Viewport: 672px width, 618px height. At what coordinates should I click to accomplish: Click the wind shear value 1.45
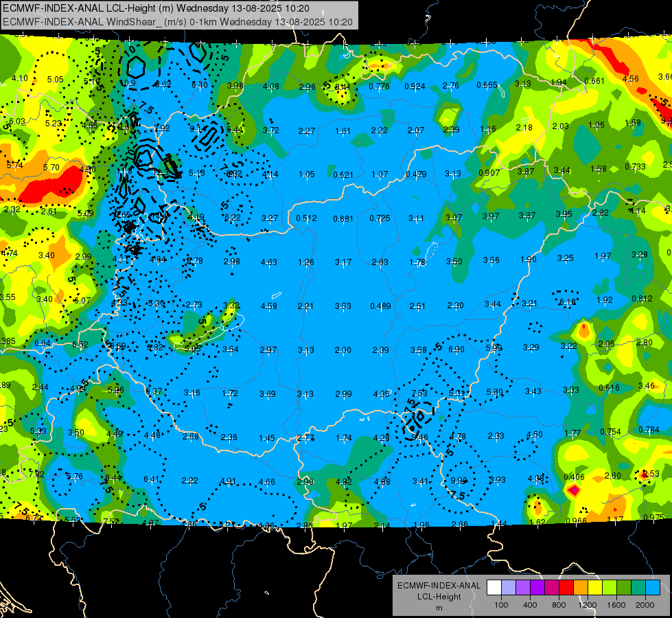point(267,438)
